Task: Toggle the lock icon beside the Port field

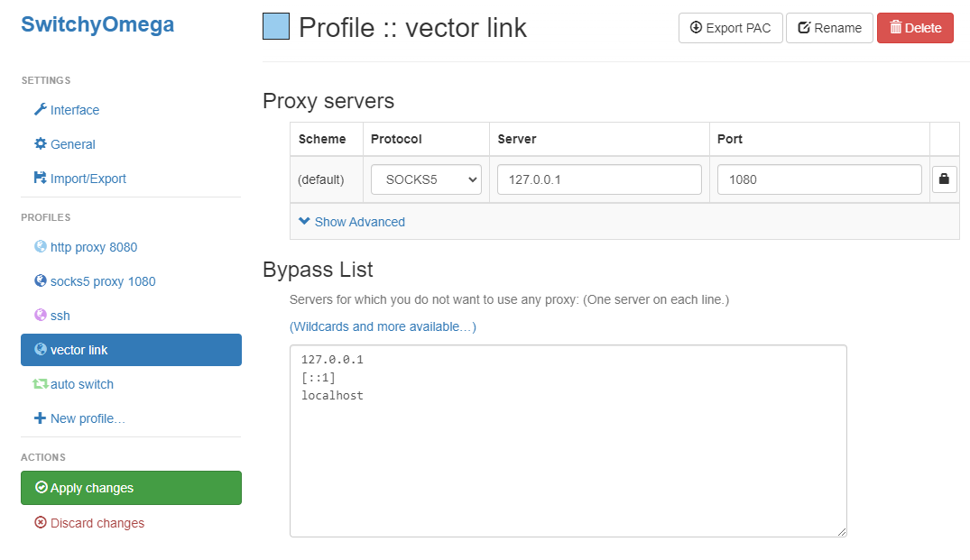Action: pyautogui.click(x=944, y=179)
